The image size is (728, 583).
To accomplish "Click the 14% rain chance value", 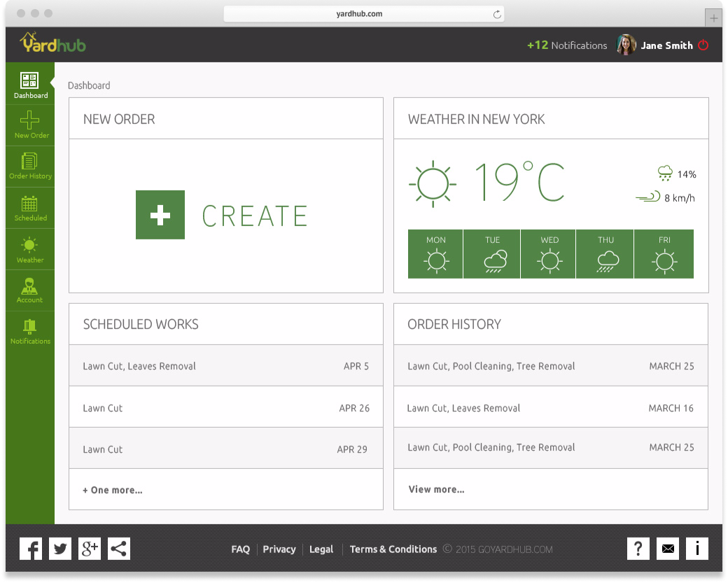I will (x=687, y=174).
